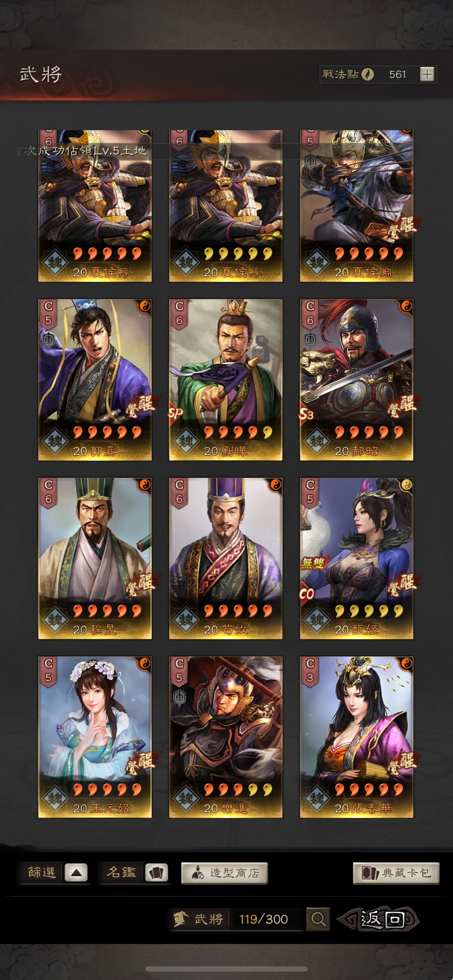Choose the 程昱 general card
453x980 pixels.
point(95,559)
